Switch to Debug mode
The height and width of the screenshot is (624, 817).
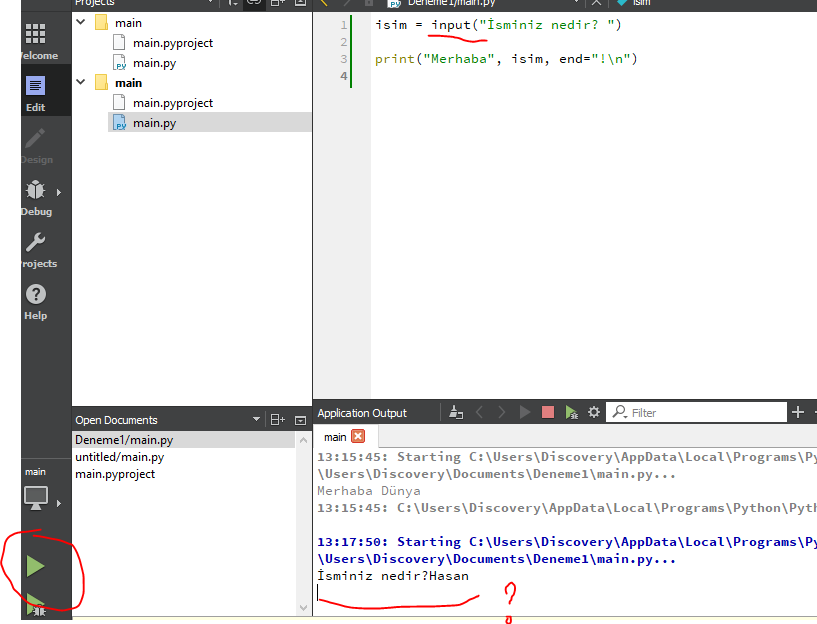pyautogui.click(x=35, y=198)
